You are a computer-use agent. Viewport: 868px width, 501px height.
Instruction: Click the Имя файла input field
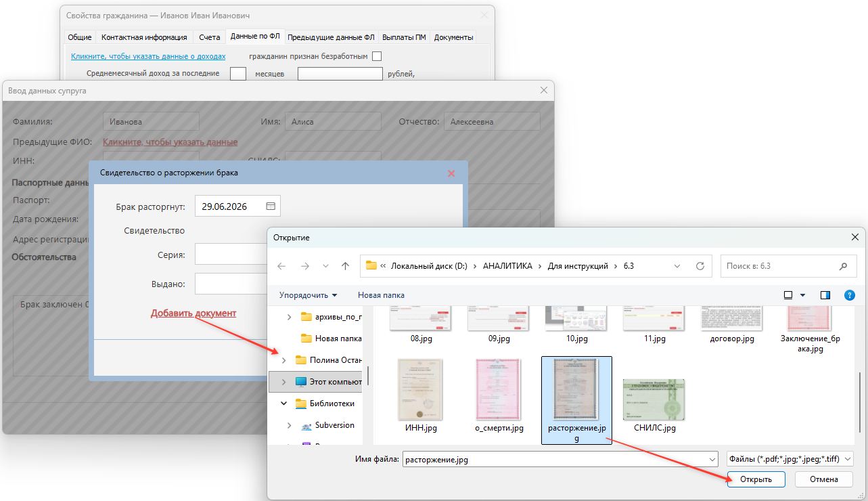[559, 459]
